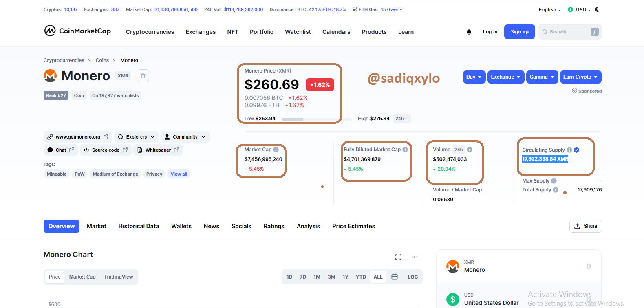Image resolution: width=644 pixels, height=308 pixels.
Task: Switch chart to TradingView
Action: [119, 277]
